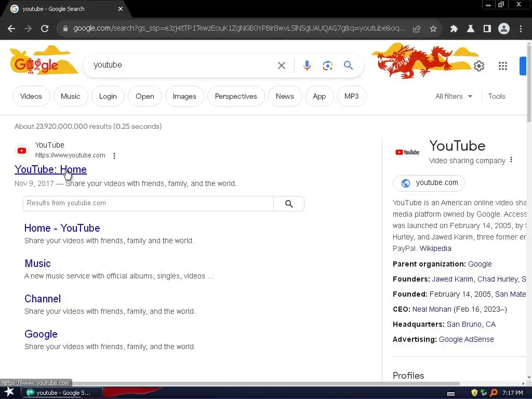This screenshot has height=399, width=532.
Task: Filter results by Videos
Action: 31,96
